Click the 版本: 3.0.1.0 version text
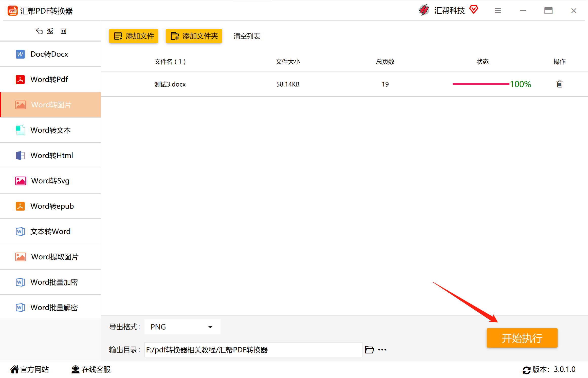 point(554,369)
